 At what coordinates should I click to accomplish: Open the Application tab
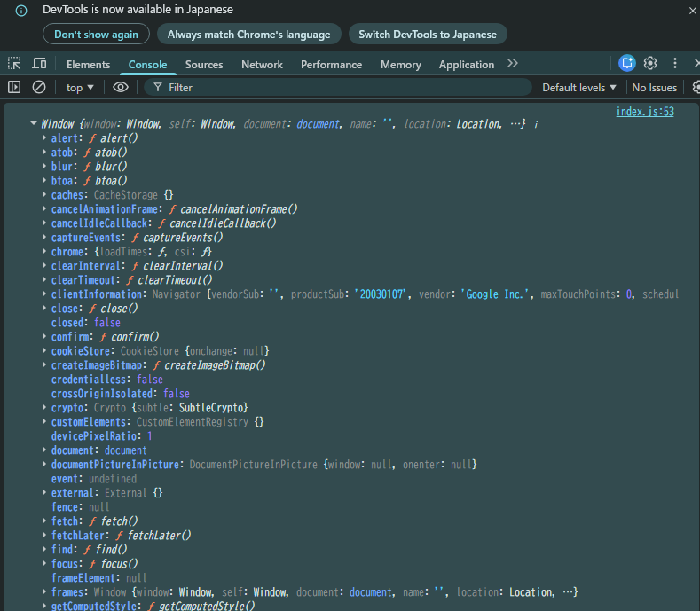point(467,65)
